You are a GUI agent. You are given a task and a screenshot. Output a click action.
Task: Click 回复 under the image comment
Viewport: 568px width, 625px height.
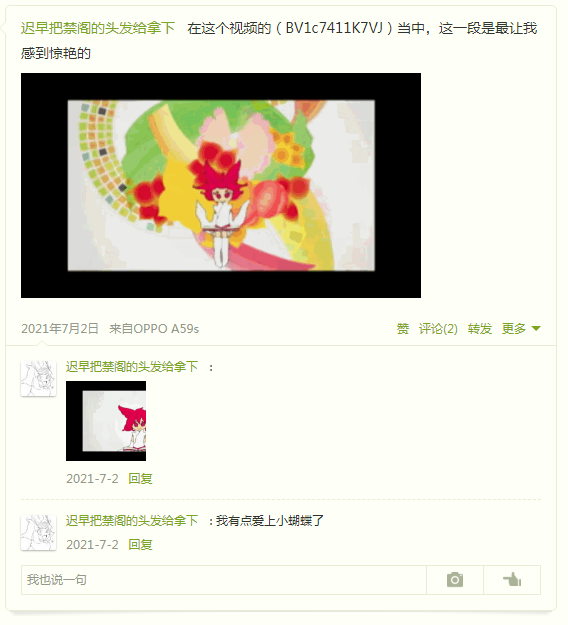pos(140,478)
